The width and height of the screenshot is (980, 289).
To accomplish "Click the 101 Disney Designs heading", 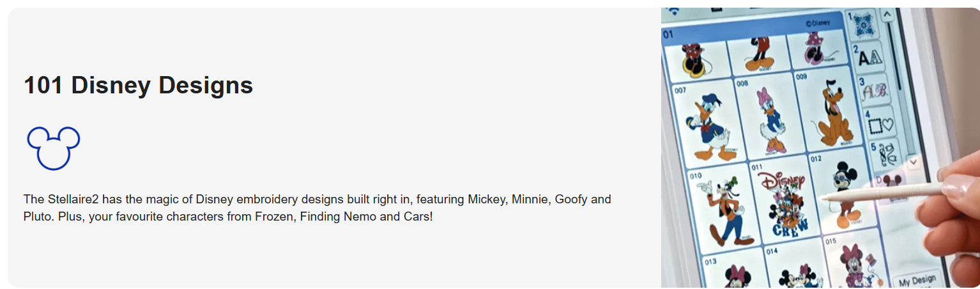I will 138,85.
